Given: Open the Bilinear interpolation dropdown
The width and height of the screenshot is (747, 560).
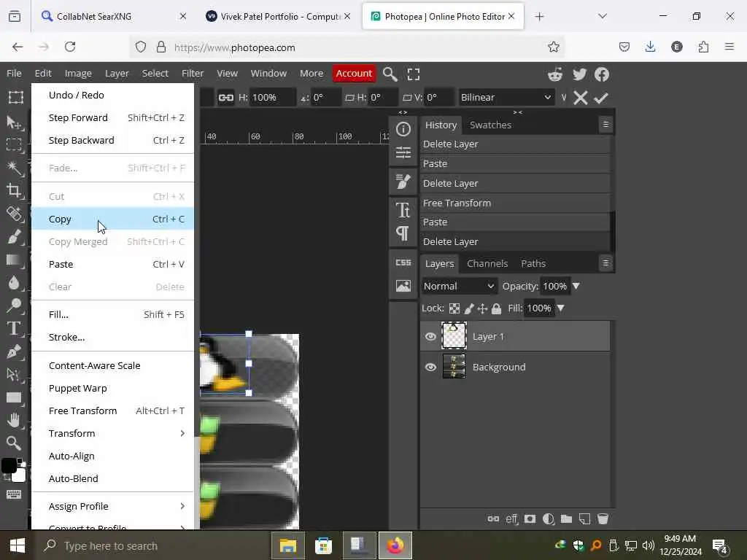Looking at the screenshot, I should 506,98.
